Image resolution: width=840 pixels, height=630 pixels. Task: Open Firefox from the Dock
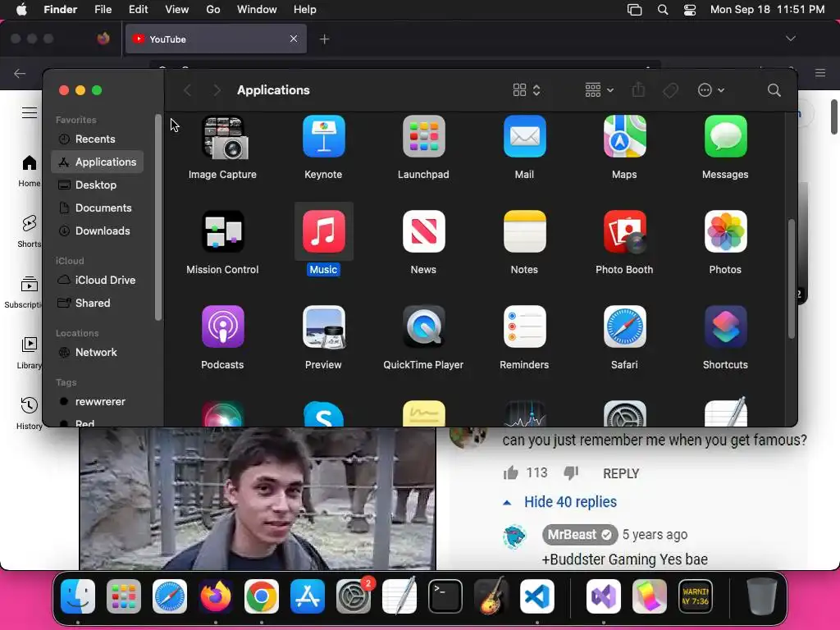tap(216, 596)
